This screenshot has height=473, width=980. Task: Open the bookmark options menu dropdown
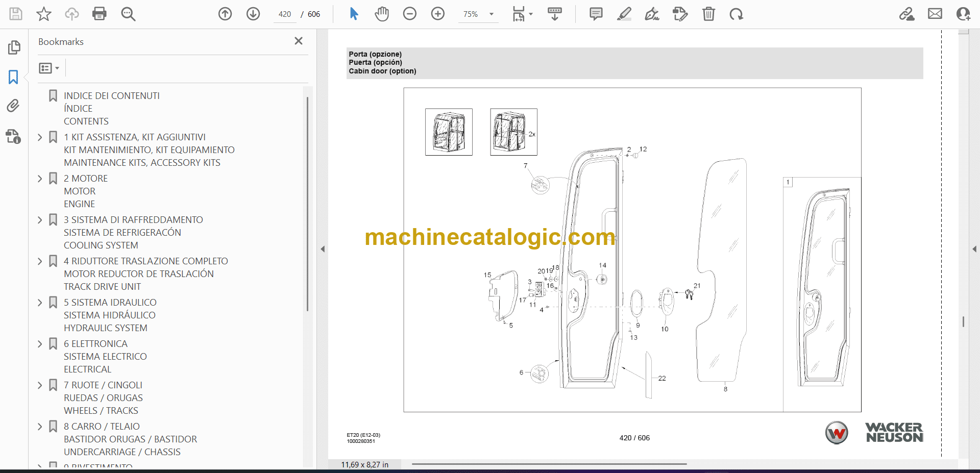point(49,68)
